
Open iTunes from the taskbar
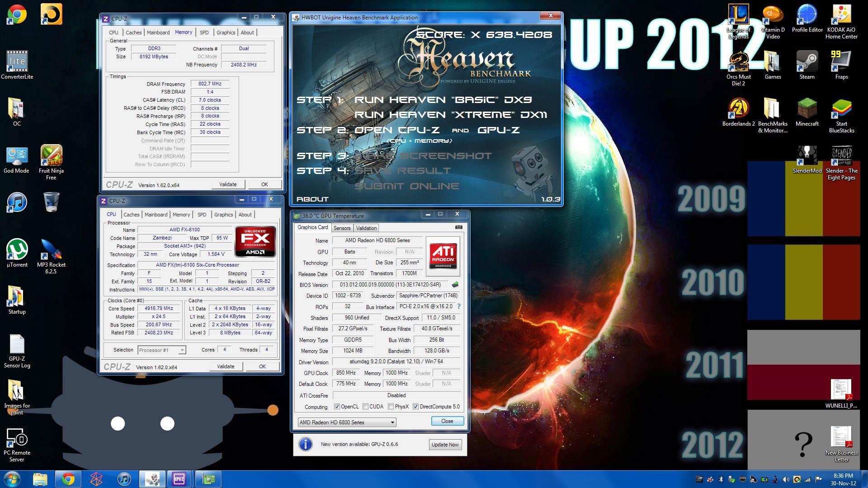124,479
